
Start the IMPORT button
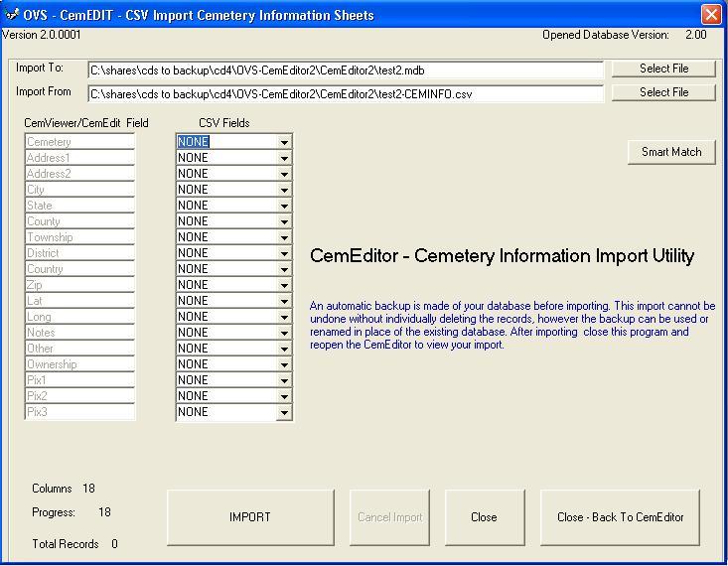tap(250, 517)
